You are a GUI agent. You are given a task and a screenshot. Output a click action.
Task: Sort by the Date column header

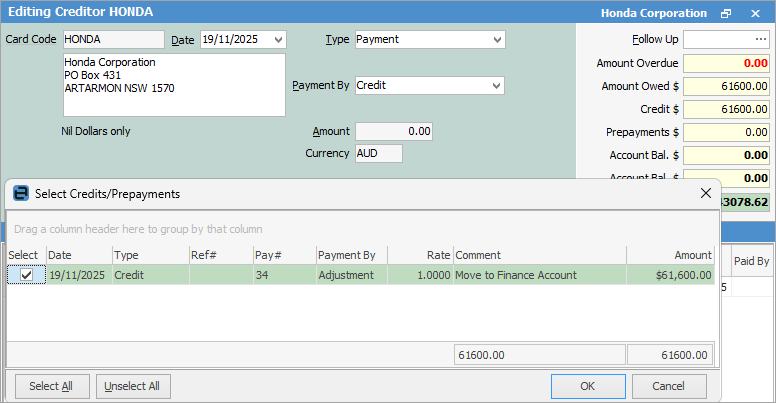coord(79,255)
